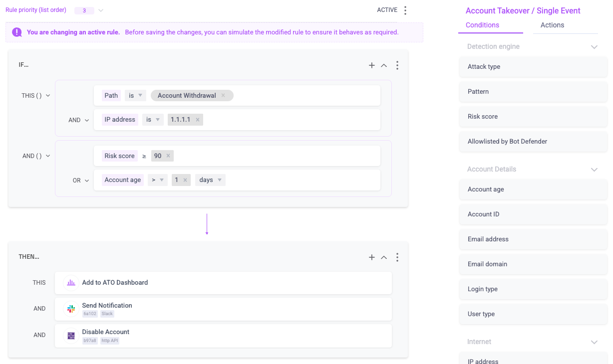Open three-dot menu in THEN section

397,257
